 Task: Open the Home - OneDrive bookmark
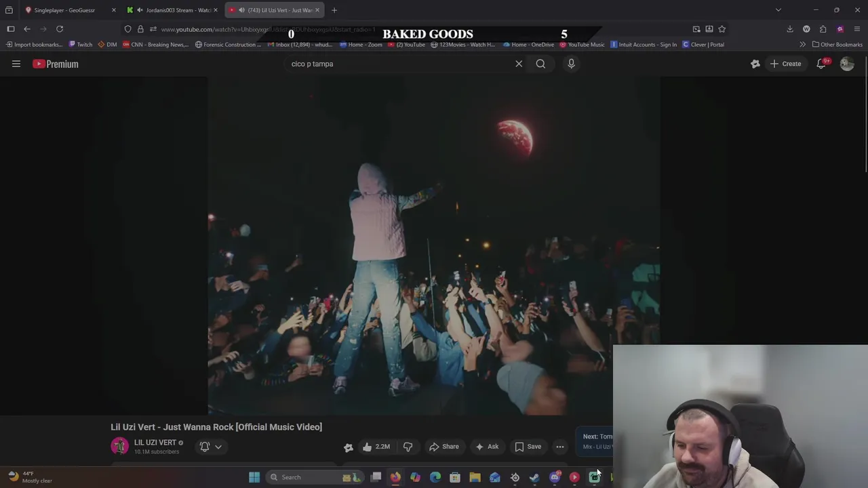tap(528, 45)
